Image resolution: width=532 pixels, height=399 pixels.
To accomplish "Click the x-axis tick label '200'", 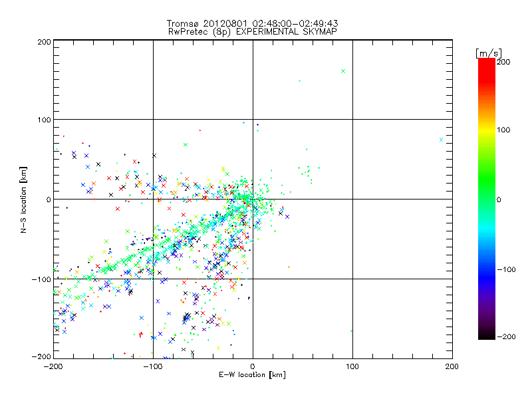I will pyautogui.click(x=452, y=366).
